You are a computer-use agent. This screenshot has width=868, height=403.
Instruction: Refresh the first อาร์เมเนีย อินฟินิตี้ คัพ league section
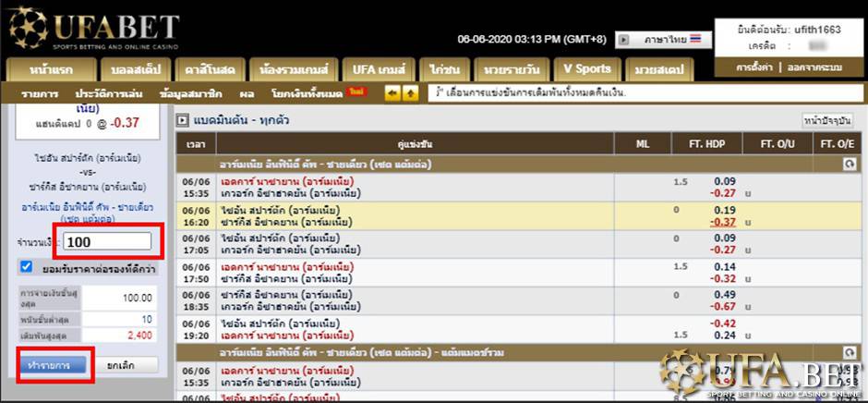(850, 165)
